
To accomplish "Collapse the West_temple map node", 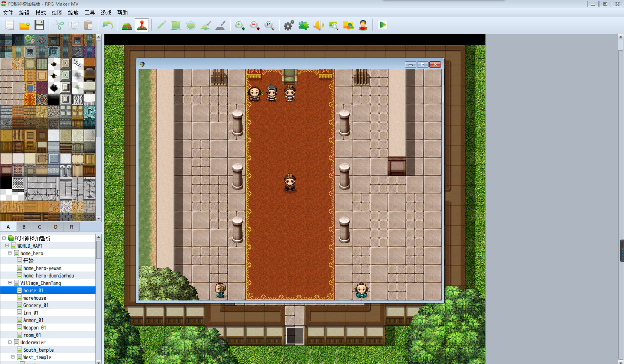I will tap(13, 357).
